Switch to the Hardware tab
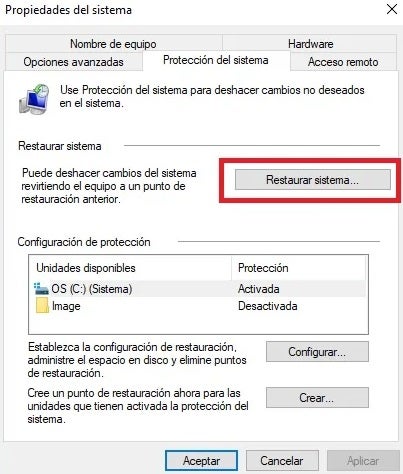Viewport: 403px width, 474px height. coord(310,44)
